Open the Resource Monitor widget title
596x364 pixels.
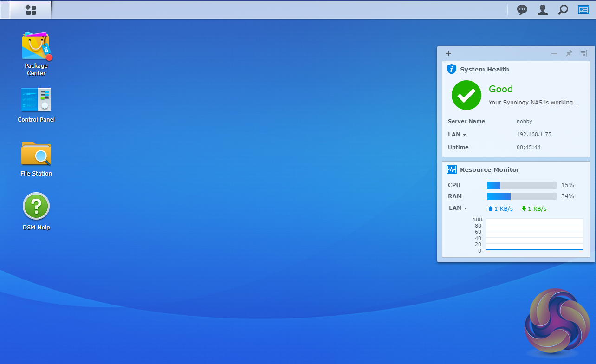click(490, 169)
